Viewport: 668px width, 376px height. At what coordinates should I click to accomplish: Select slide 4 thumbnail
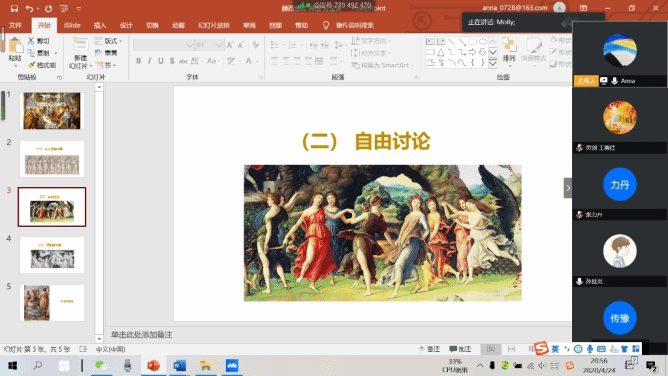tap(52, 255)
